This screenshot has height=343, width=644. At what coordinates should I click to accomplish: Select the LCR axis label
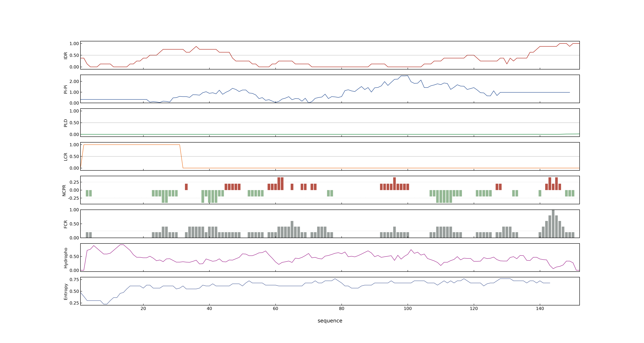[x=66, y=157]
